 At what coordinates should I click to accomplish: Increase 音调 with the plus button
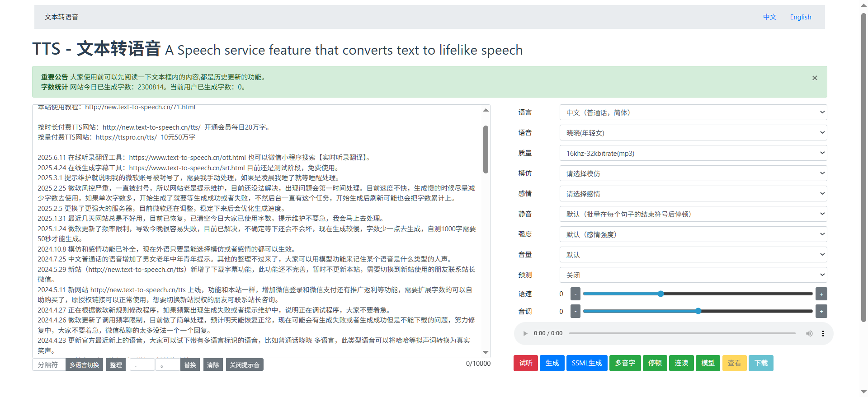coord(821,311)
